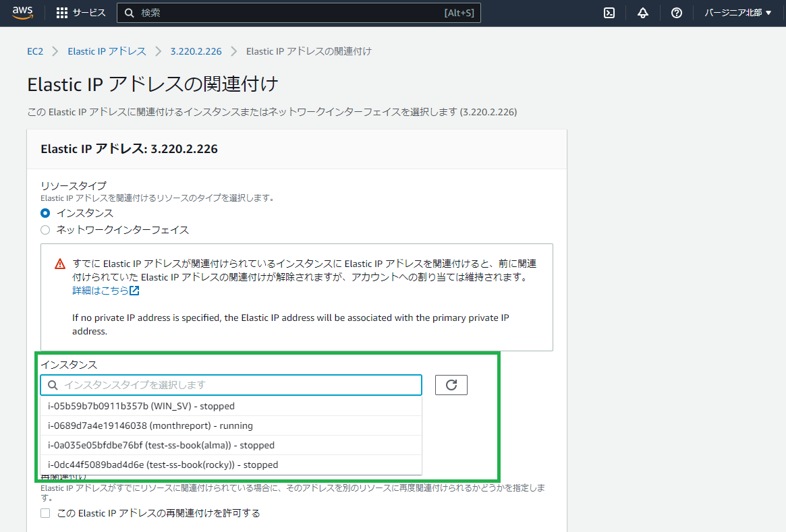Open the notifications bell
Image resolution: width=786 pixels, height=532 pixels.
click(x=642, y=12)
